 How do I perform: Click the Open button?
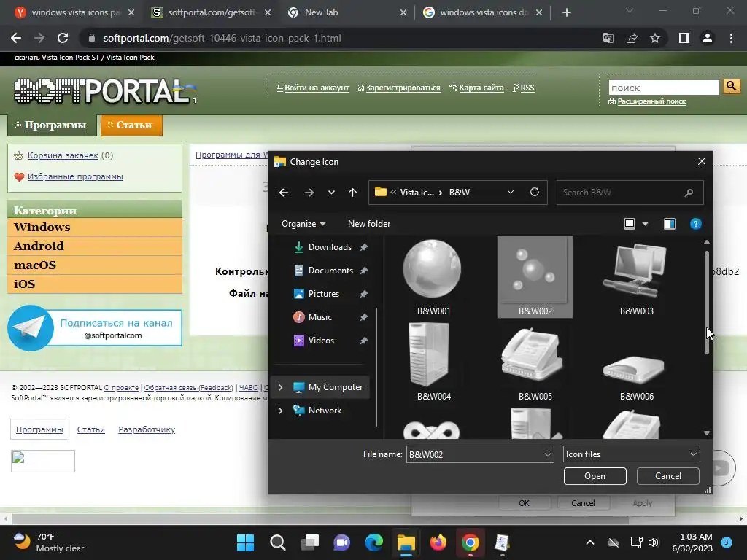click(595, 476)
